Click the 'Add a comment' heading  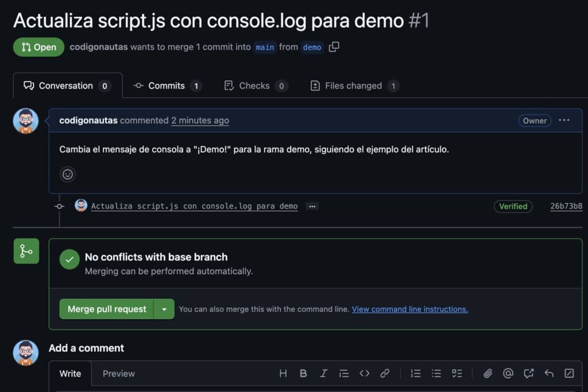click(x=86, y=348)
